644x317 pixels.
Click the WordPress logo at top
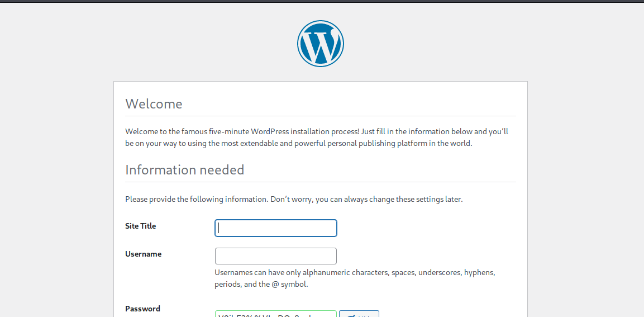point(321,44)
